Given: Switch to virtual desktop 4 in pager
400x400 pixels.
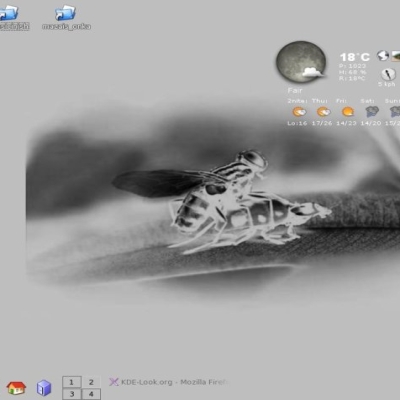Looking at the screenshot, I should point(91,394).
